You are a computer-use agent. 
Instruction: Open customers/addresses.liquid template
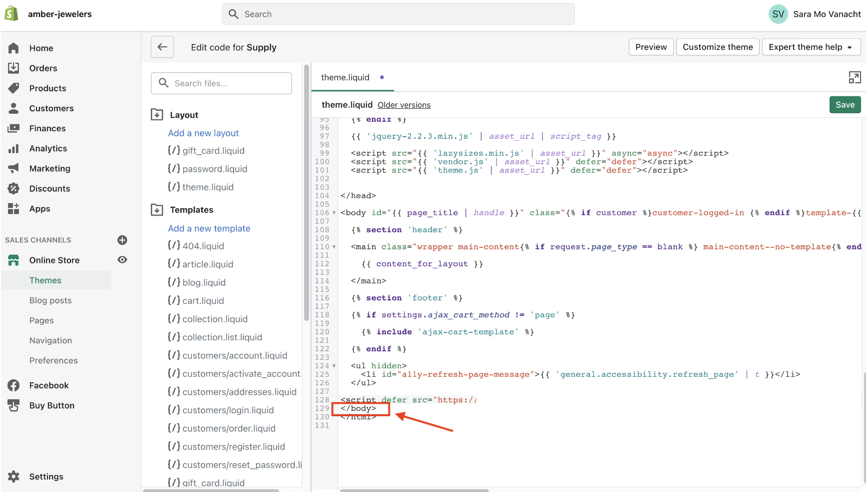click(x=232, y=392)
